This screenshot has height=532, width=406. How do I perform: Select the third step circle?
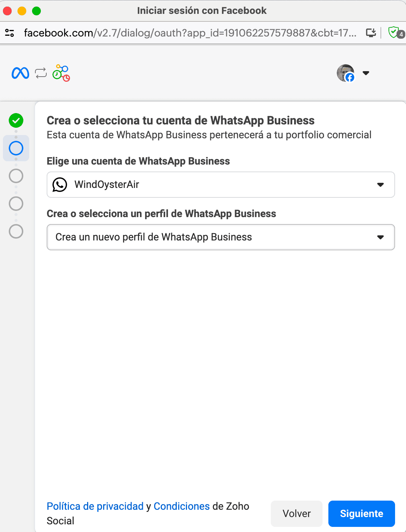click(x=16, y=176)
